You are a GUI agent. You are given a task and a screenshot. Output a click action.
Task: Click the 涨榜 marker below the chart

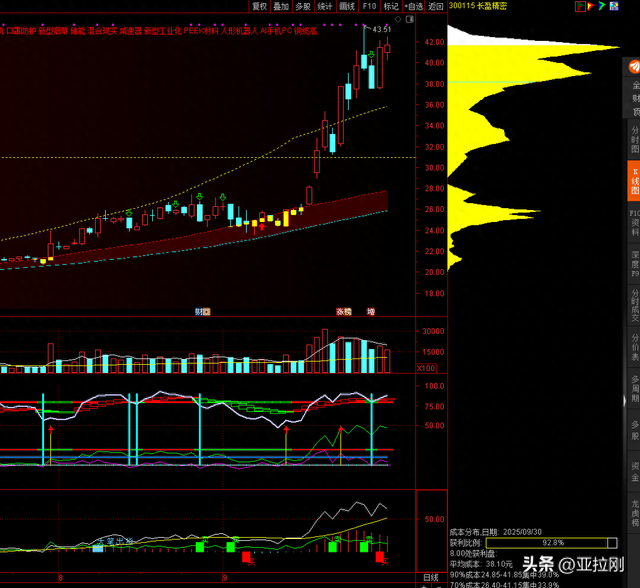pos(344,312)
